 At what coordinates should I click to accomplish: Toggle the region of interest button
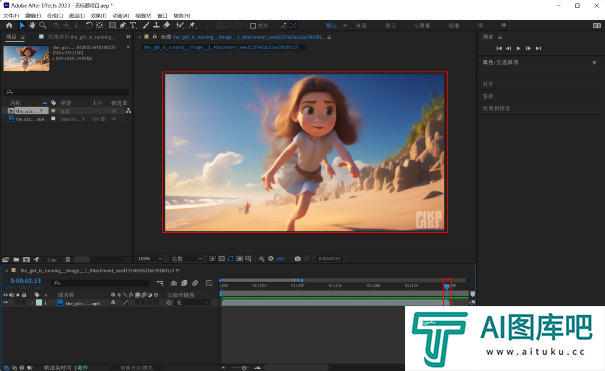click(240, 258)
